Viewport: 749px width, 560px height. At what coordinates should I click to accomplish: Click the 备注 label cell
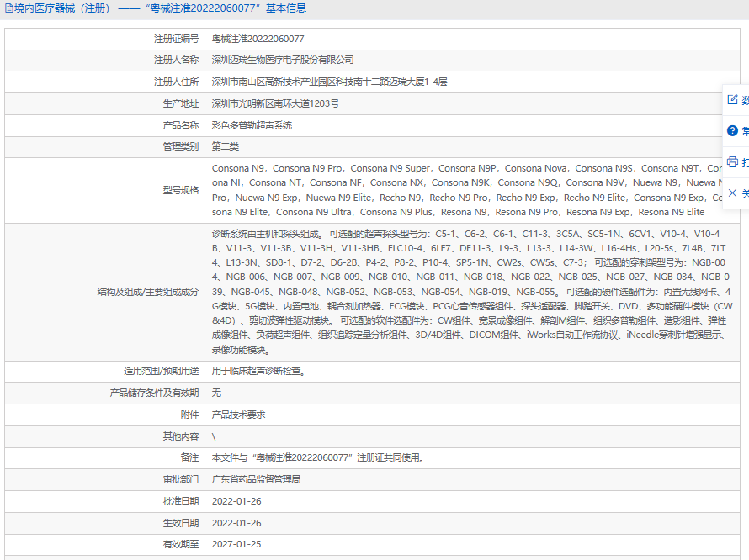pos(104,457)
